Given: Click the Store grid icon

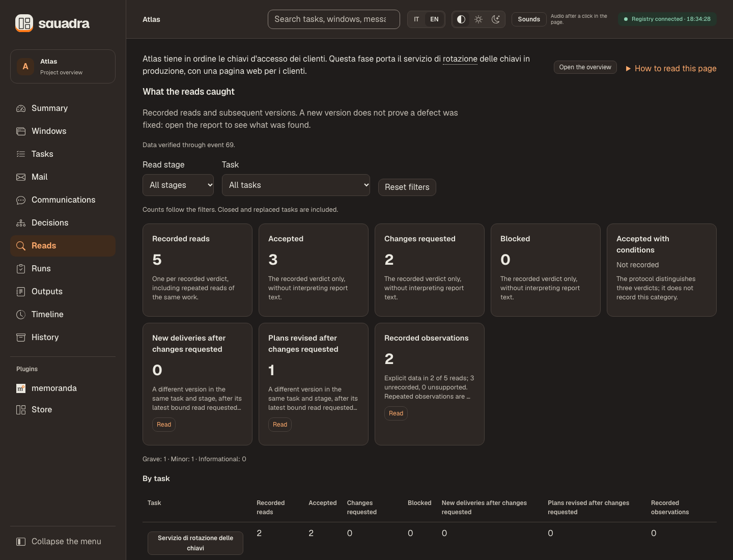Looking at the screenshot, I should 21,410.
